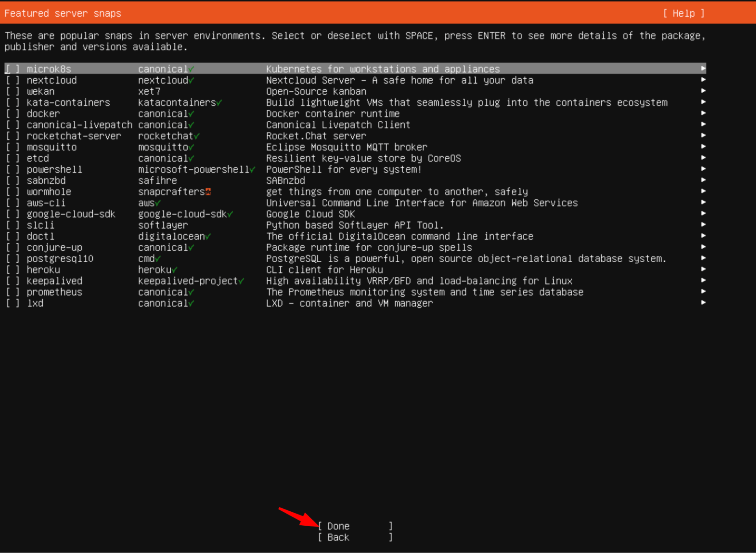The image size is (756, 553).
Task: Toggle the powershell snap checkbox
Action: click(x=12, y=170)
